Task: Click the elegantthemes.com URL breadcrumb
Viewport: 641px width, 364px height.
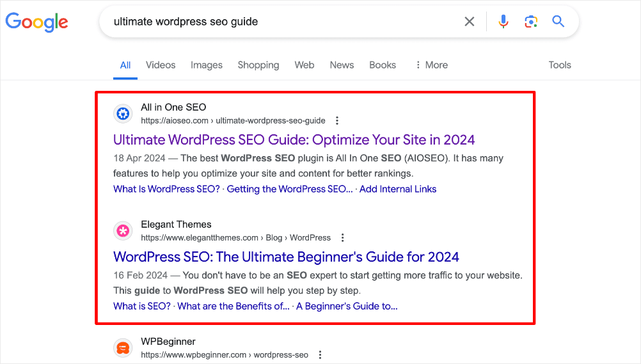Action: 236,237
